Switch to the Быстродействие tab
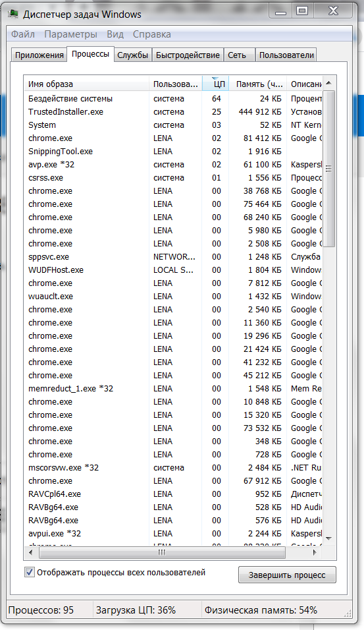 pos(188,55)
